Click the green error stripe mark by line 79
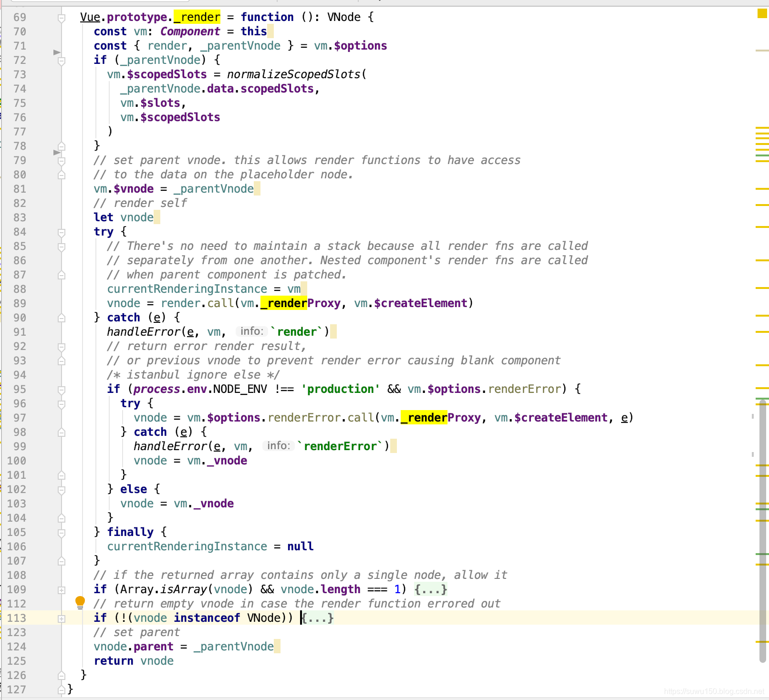 (x=762, y=155)
